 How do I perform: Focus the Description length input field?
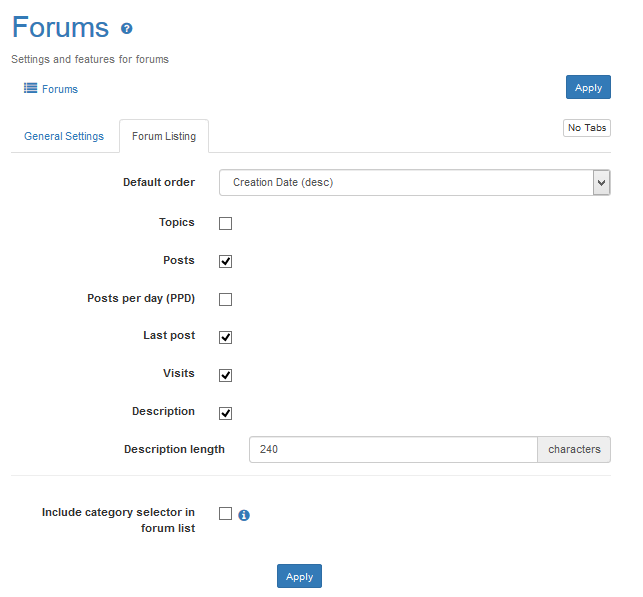[x=393, y=449]
